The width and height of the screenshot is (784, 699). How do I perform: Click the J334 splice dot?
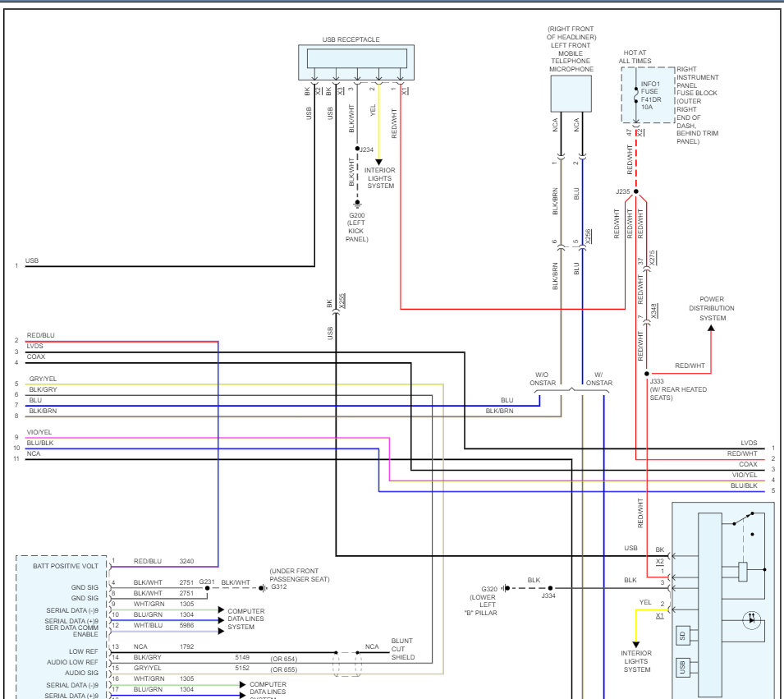click(x=550, y=588)
